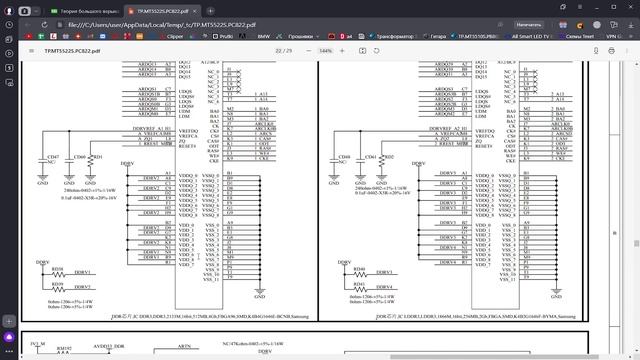Open a new browser tab

pos(210,11)
